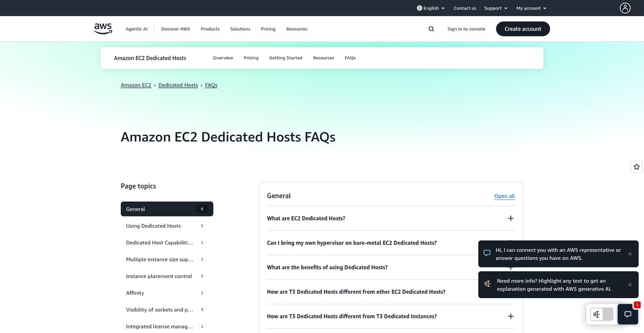Open the search magnifier icon

(431, 29)
